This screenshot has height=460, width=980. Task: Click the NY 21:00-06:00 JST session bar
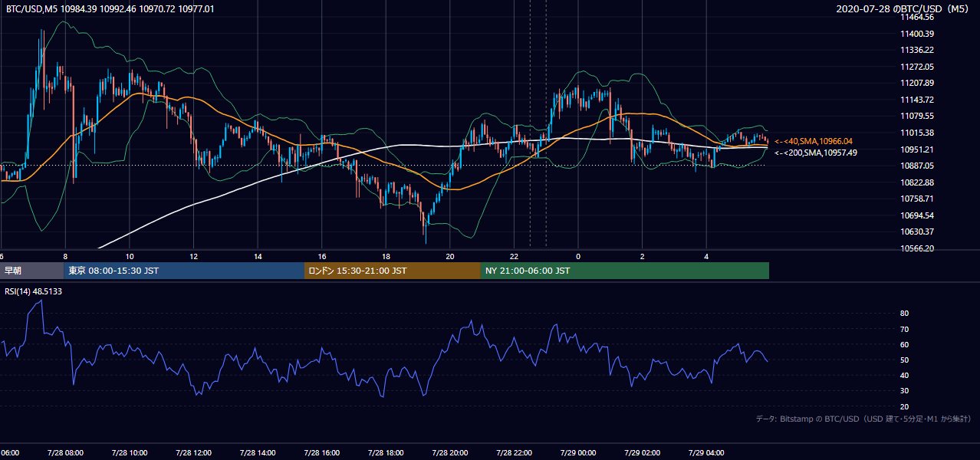(x=625, y=271)
